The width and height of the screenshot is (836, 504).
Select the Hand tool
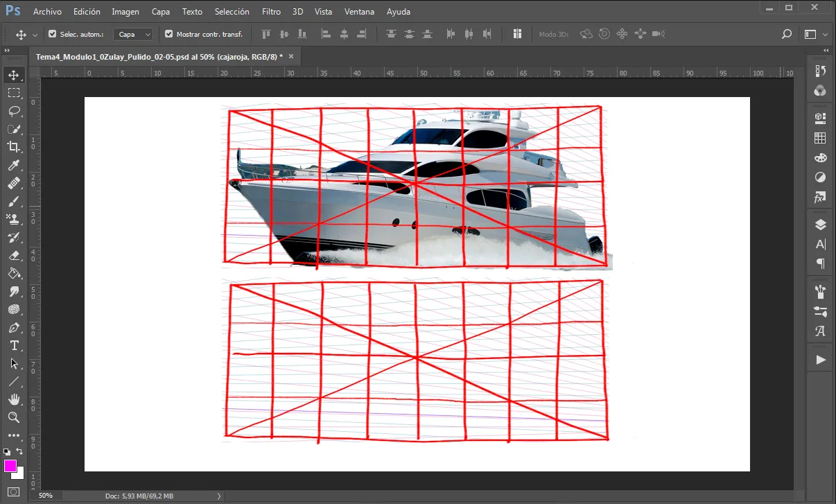coord(14,399)
